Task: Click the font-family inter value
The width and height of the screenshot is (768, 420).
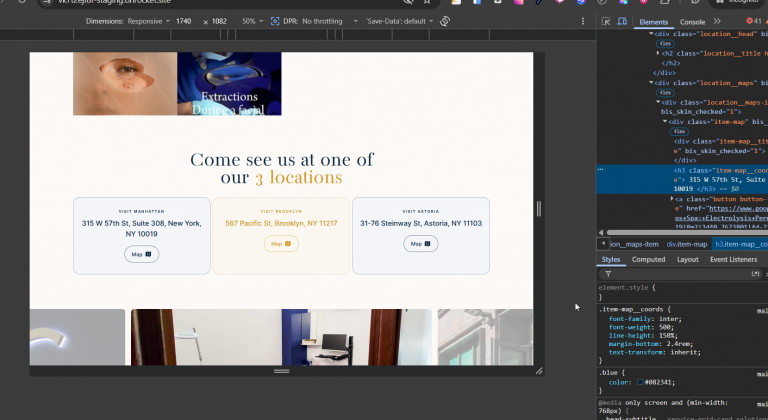Action: (x=669, y=319)
